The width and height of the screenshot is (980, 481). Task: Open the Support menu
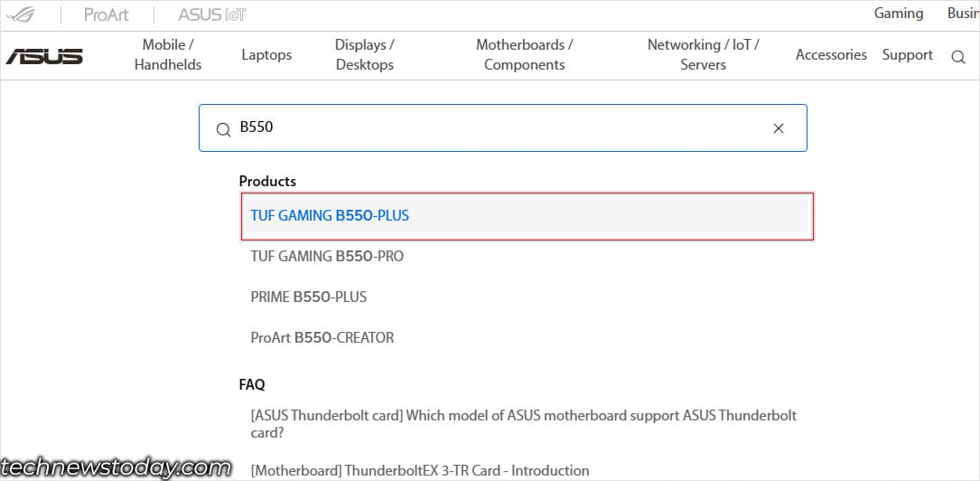click(908, 54)
